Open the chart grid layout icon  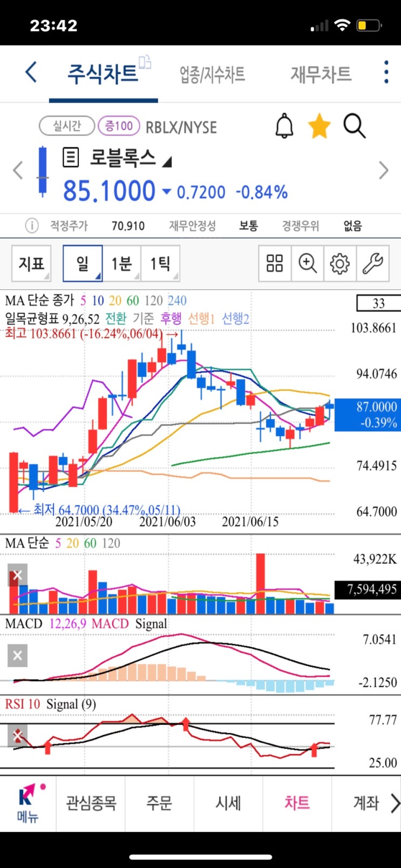point(275,263)
